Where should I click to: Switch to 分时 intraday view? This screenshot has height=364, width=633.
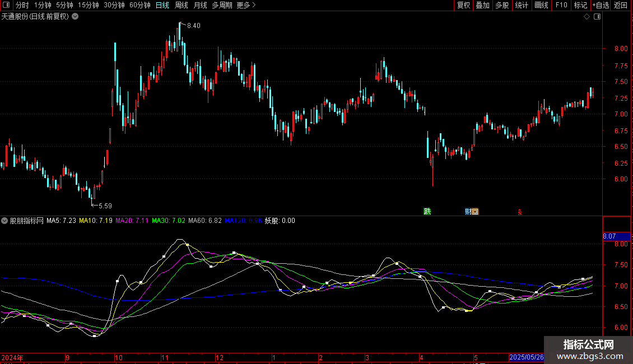coord(22,5)
